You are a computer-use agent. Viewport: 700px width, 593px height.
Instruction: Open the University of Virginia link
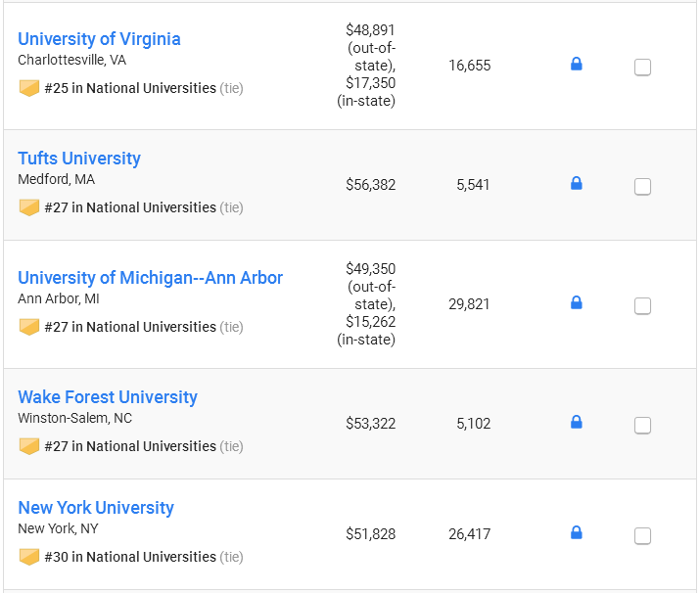[99, 39]
